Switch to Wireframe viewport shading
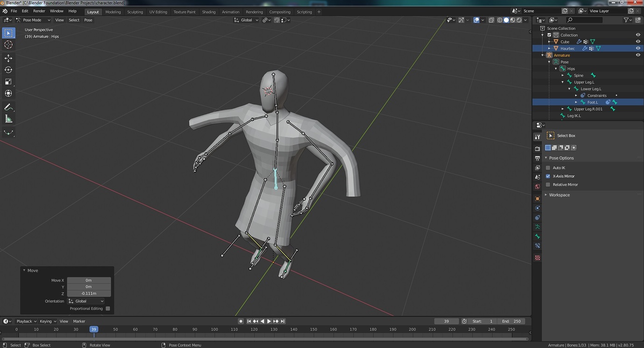This screenshot has height=348, width=644. (500, 20)
